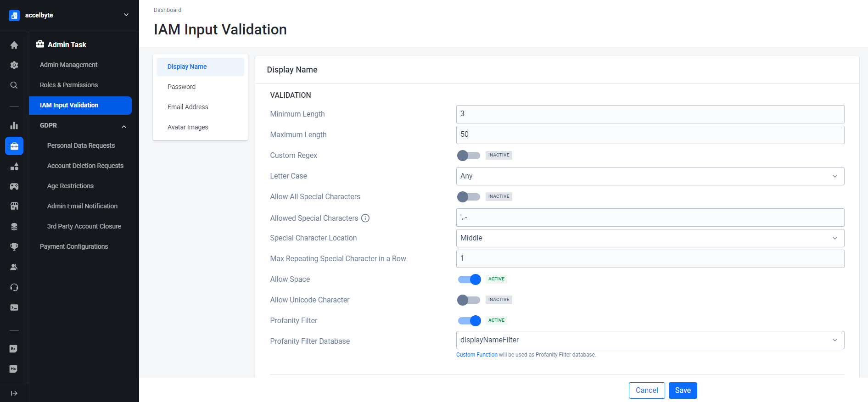Click the Save button
Screen dimensions: 868x402
pos(683,391)
